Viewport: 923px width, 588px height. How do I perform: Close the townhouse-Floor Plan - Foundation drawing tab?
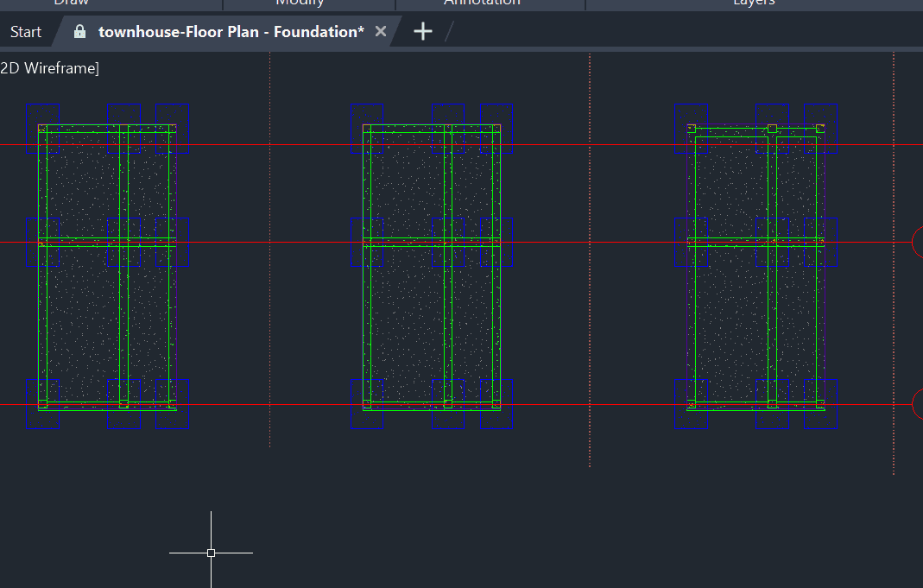pos(381,32)
